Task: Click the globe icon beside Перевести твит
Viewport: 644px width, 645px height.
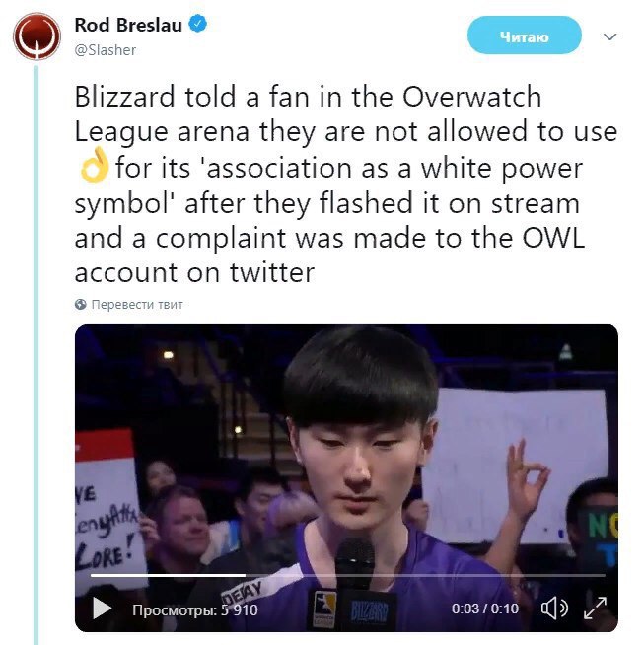Action: [81, 305]
